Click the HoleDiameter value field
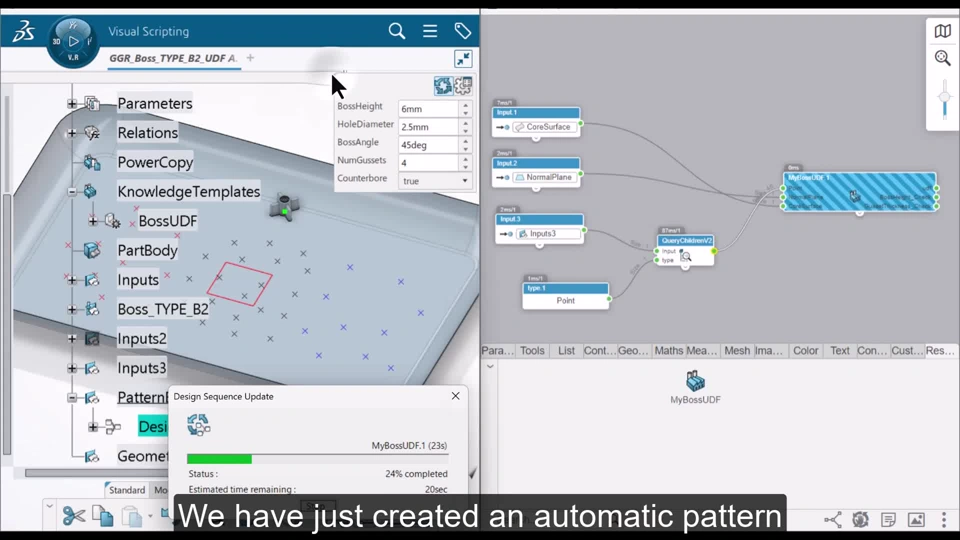 click(x=428, y=127)
